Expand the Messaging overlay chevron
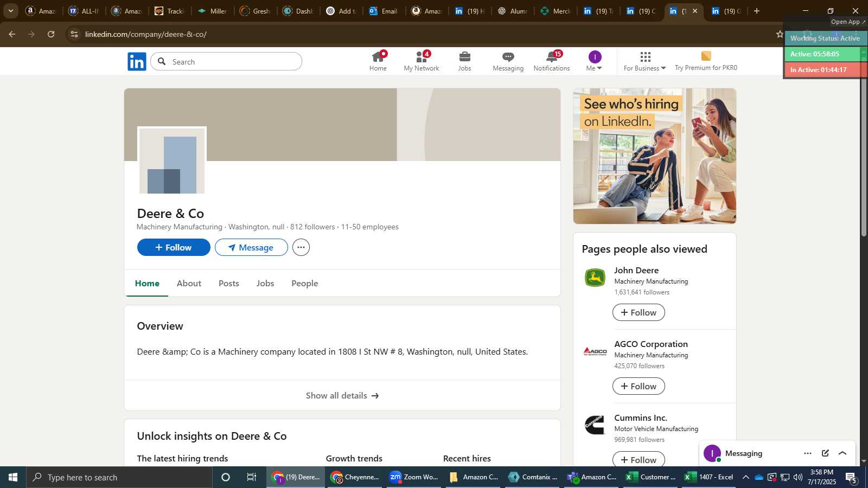Viewport: 868px width, 488px height. [843, 453]
